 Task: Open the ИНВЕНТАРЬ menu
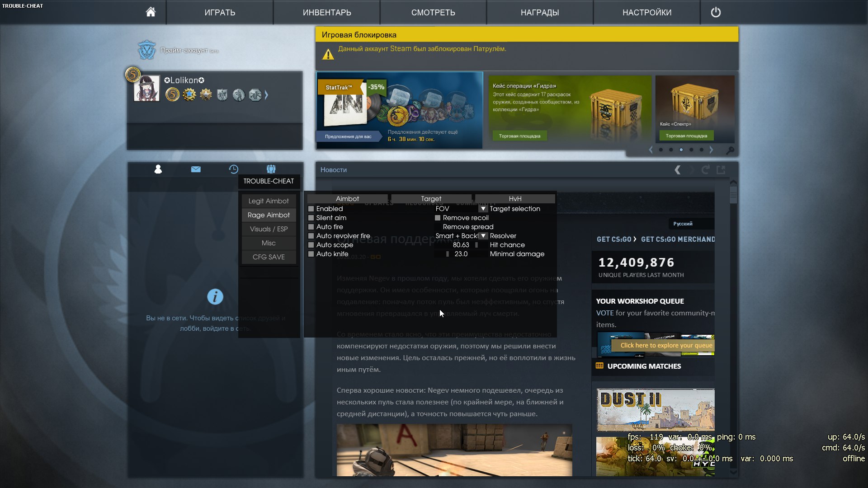[327, 12]
